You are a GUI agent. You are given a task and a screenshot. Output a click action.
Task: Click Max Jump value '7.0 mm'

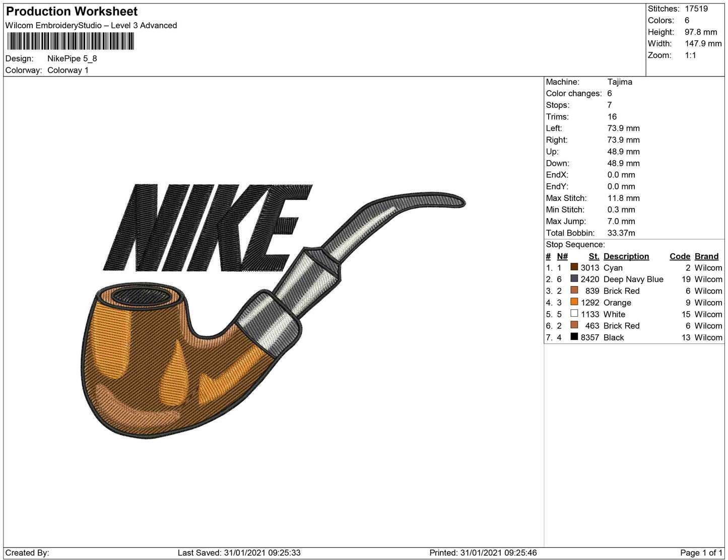point(621,221)
